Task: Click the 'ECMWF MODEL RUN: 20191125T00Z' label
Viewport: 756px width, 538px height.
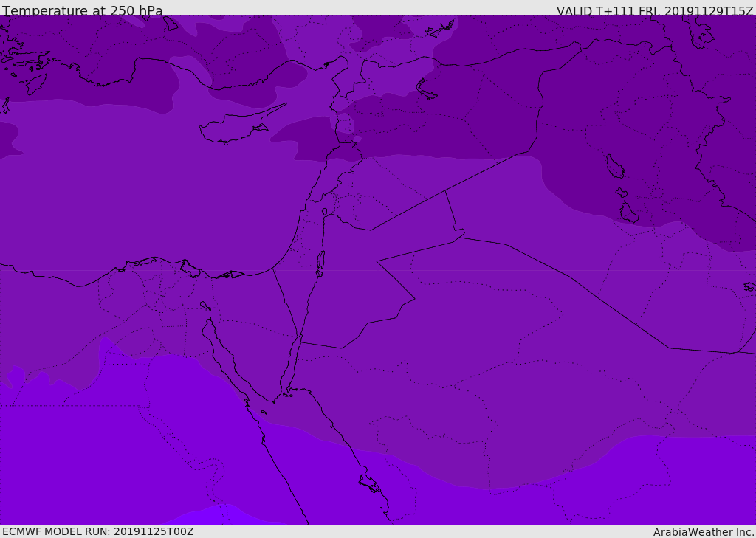Action: [x=98, y=532]
